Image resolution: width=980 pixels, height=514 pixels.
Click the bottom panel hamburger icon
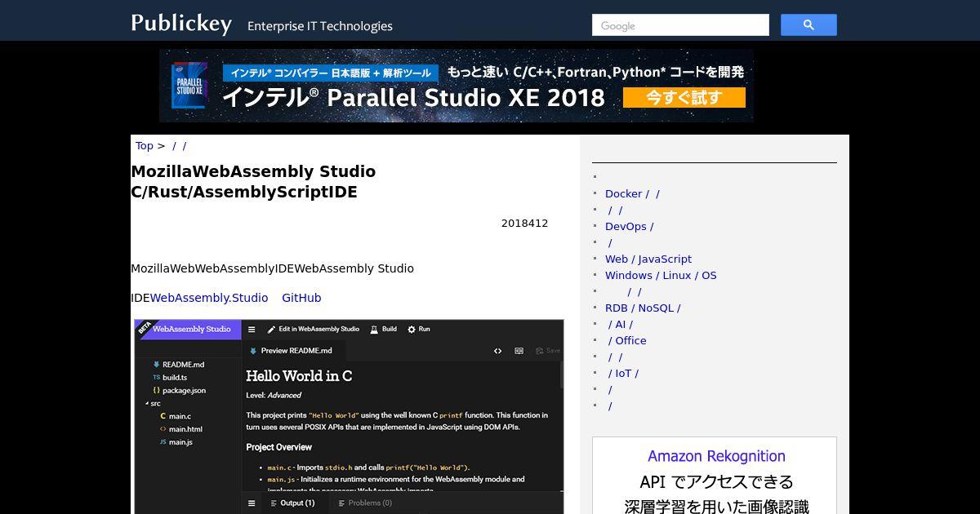(252, 503)
